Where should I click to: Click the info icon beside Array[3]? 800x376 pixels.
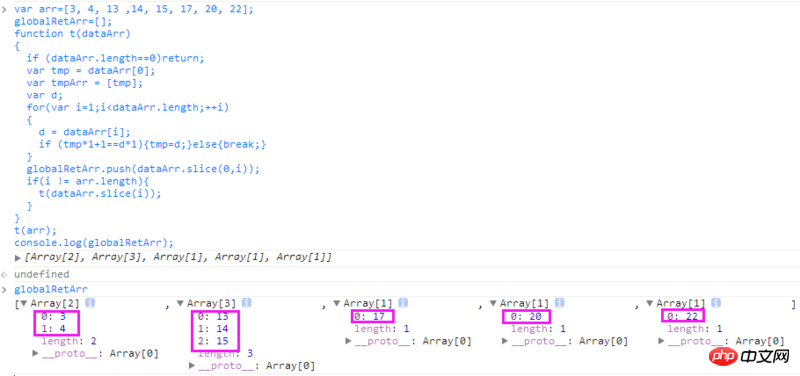[246, 303]
